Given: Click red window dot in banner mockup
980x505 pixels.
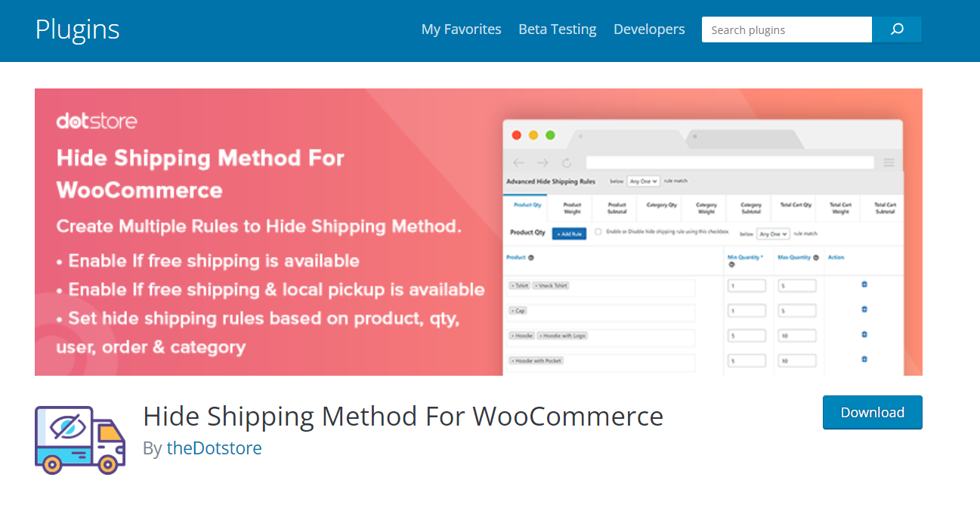Looking at the screenshot, I should point(517,135).
